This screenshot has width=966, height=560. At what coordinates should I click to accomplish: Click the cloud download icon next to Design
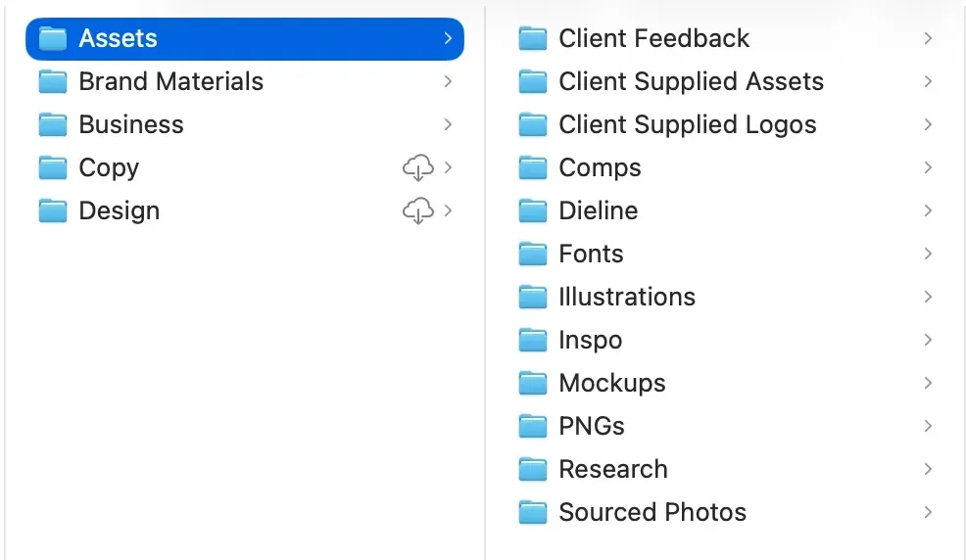417,210
